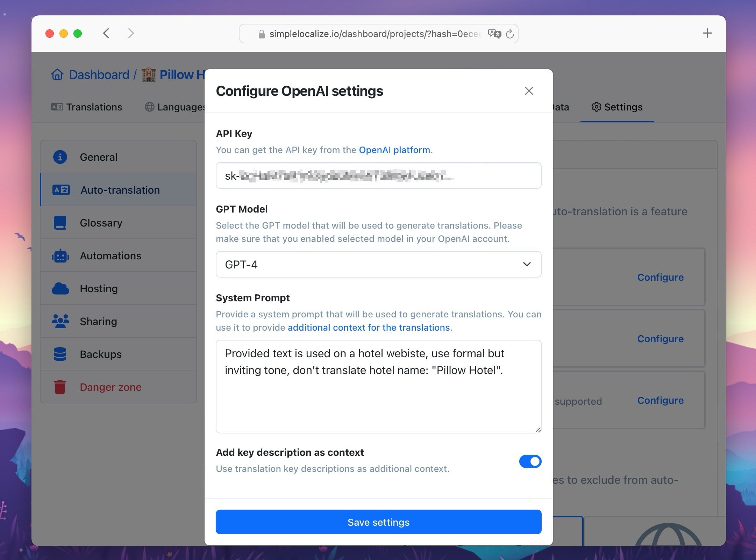
Task: Close the Configure OpenAI settings dialog
Action: [x=529, y=91]
